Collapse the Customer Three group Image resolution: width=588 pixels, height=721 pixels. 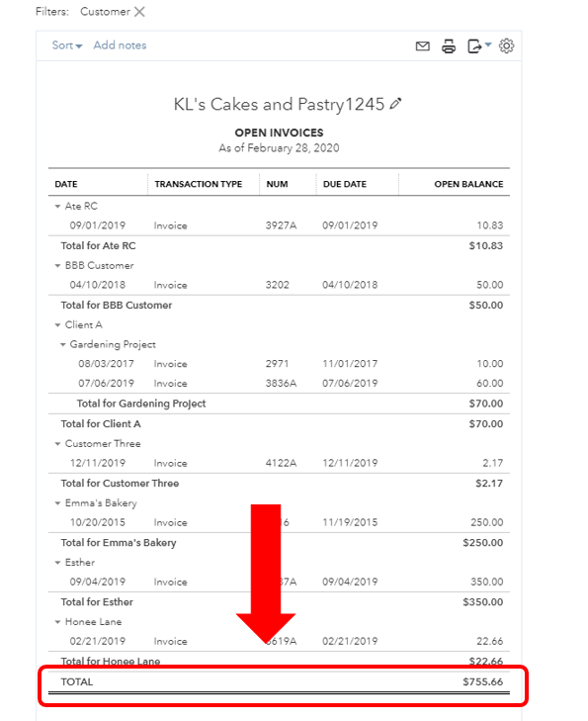(57, 444)
